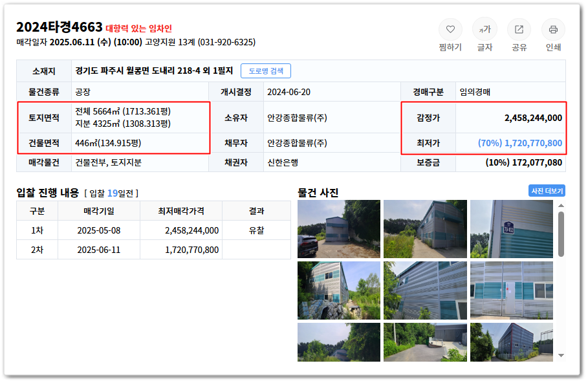The width and height of the screenshot is (588, 383).
Task: Click the 채무자 value 안강종합물류(주)
Action: (x=297, y=143)
